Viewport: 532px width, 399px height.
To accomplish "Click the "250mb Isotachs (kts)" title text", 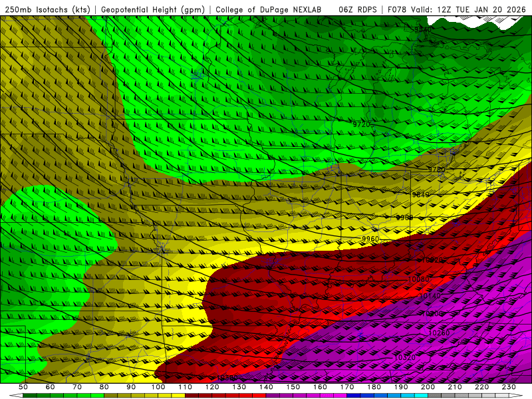I will (47, 9).
